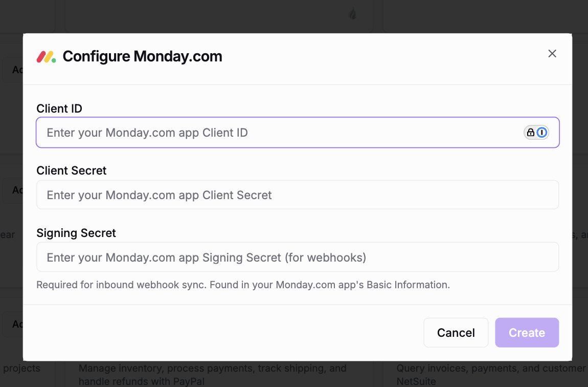Click the Monday.com logo in the dialog header
This screenshot has height=387, width=588.
[46, 56]
